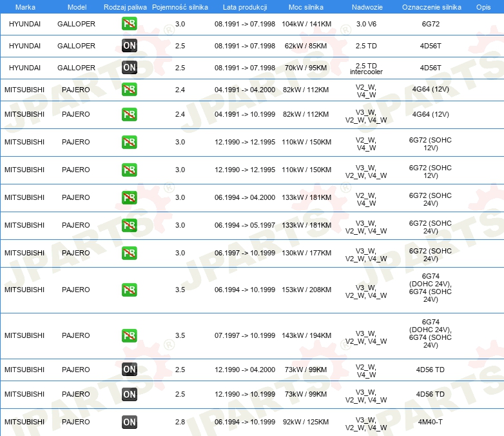The image size is (504, 436).
Task: Click the 06.1994 -> 05.1997 production years
Action: click(245, 225)
